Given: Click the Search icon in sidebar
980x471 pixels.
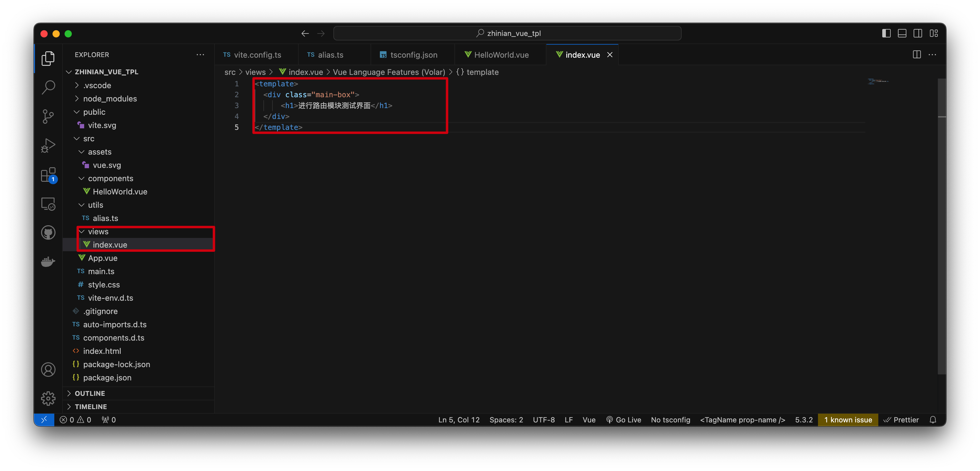Looking at the screenshot, I should (49, 88).
